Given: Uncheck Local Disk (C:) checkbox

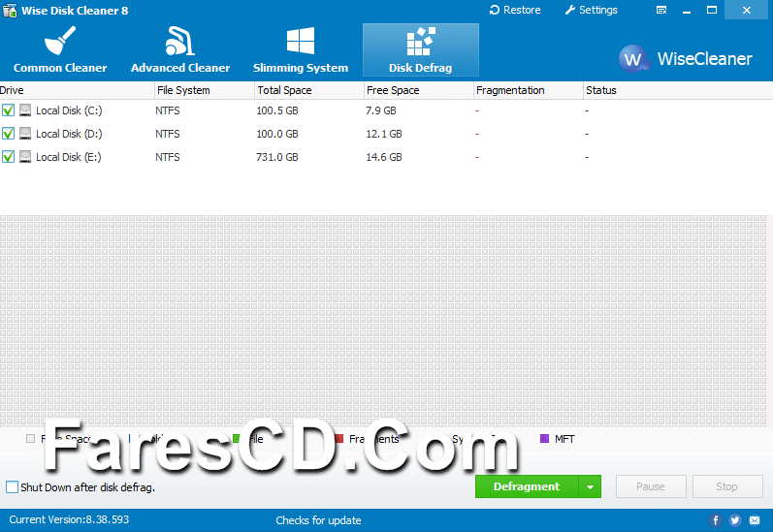Looking at the screenshot, I should (x=8, y=110).
